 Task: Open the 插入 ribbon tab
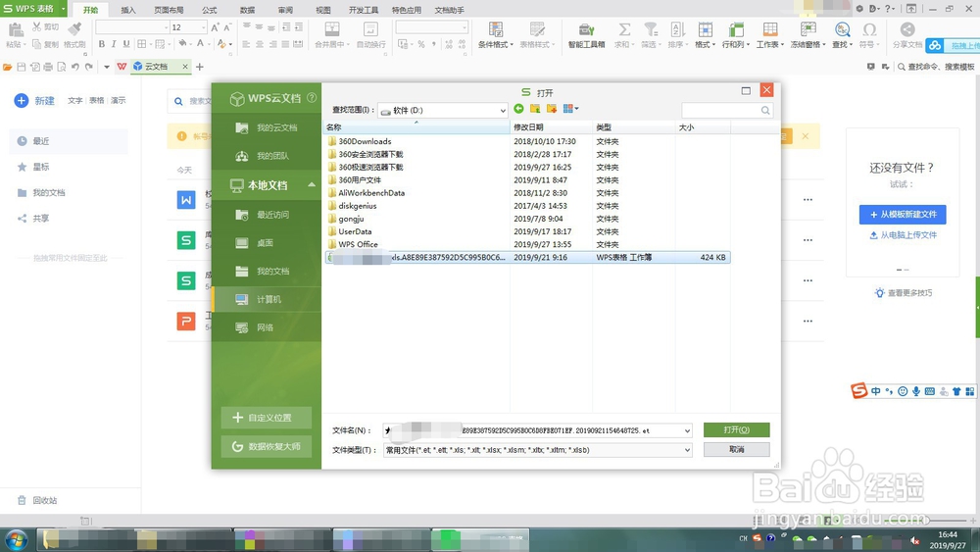tap(128, 10)
